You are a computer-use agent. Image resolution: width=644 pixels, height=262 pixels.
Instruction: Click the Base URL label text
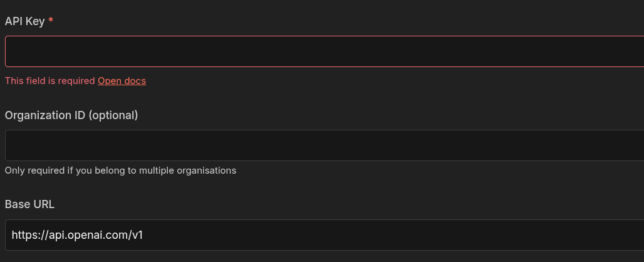click(x=29, y=204)
